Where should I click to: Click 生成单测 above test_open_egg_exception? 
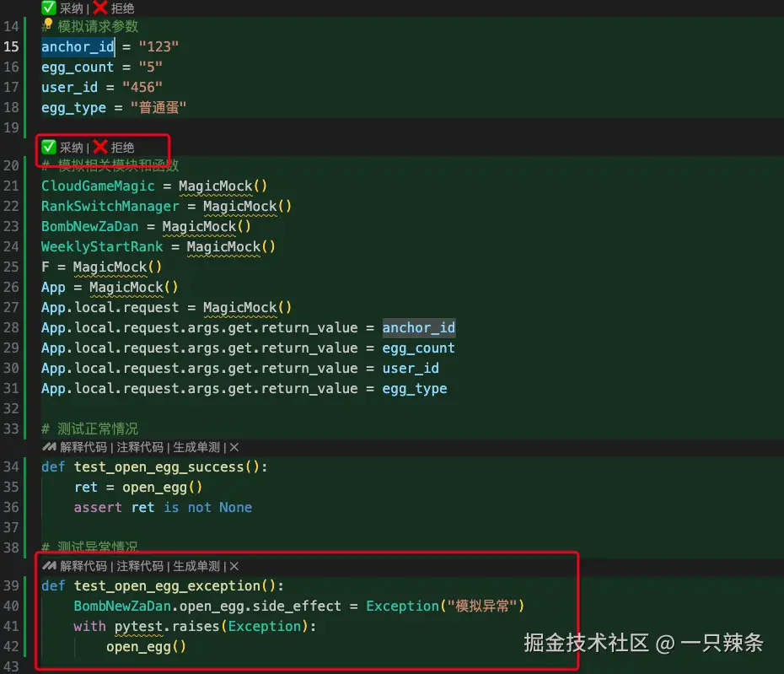pyautogui.click(x=196, y=566)
